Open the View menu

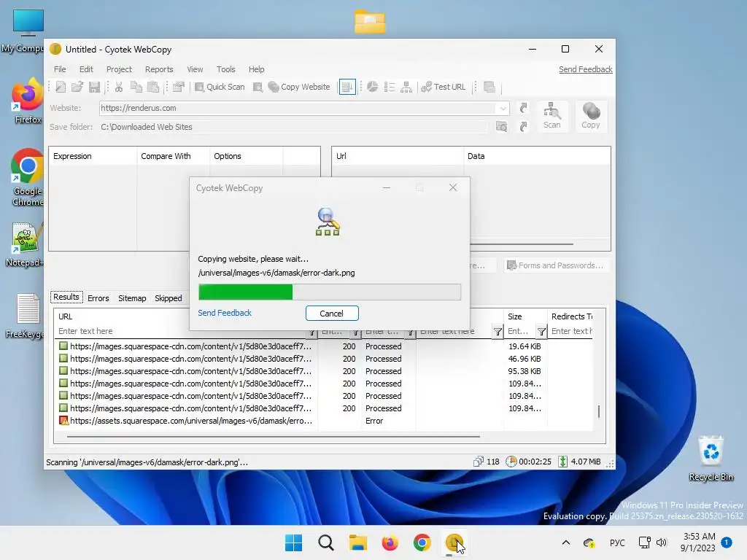pyautogui.click(x=195, y=69)
